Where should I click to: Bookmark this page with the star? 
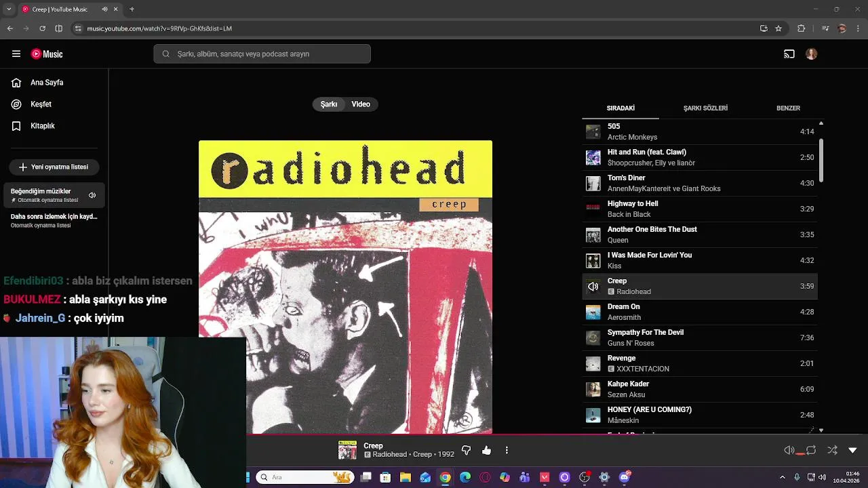click(x=778, y=28)
